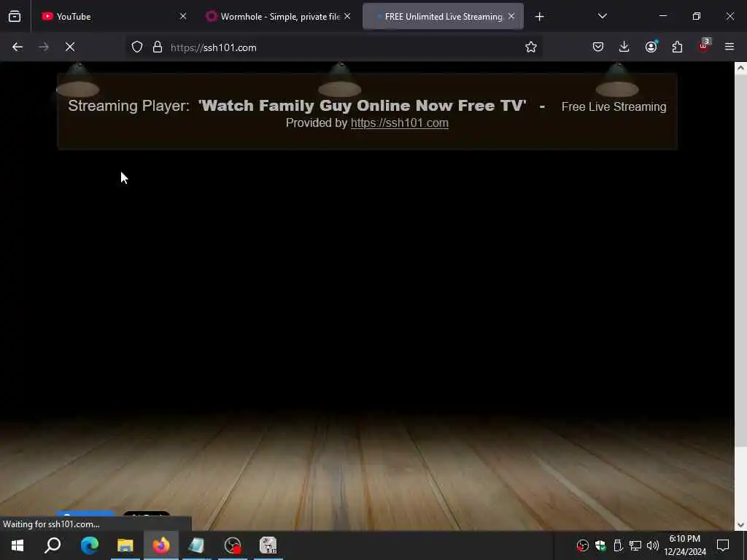Launch Microsoft Edge from the taskbar

(90, 545)
